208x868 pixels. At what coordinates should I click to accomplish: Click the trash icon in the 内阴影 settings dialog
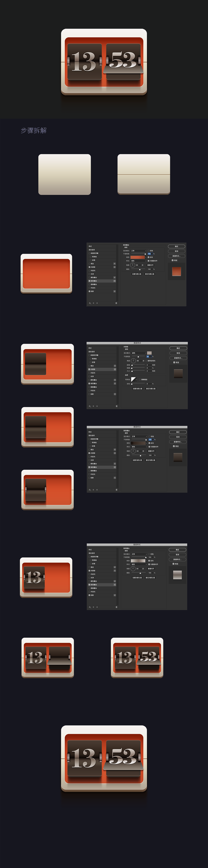pos(117,406)
